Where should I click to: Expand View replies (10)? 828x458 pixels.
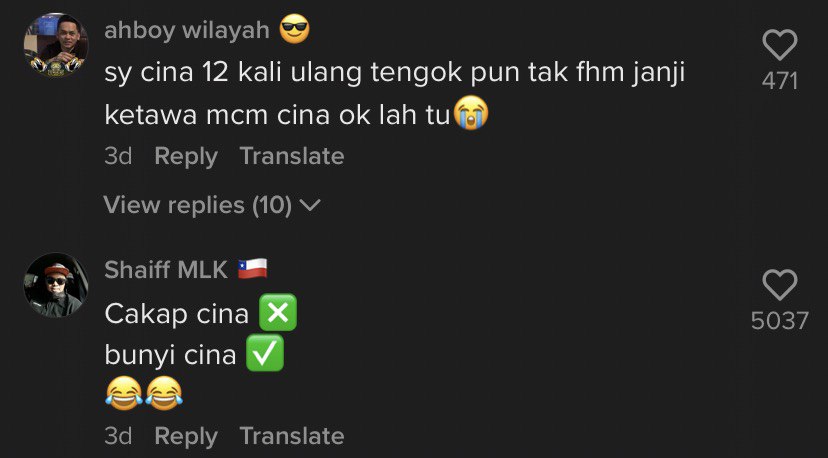pyautogui.click(x=212, y=205)
